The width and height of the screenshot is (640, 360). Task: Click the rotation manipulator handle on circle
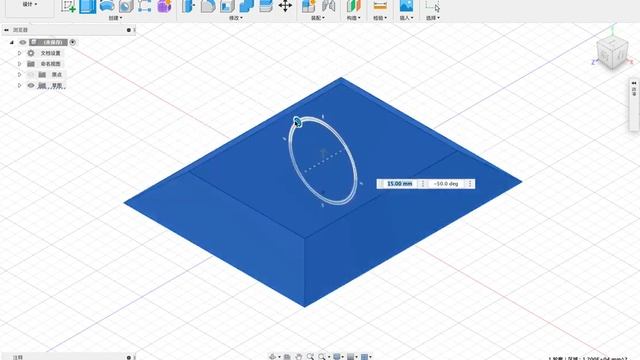point(298,121)
